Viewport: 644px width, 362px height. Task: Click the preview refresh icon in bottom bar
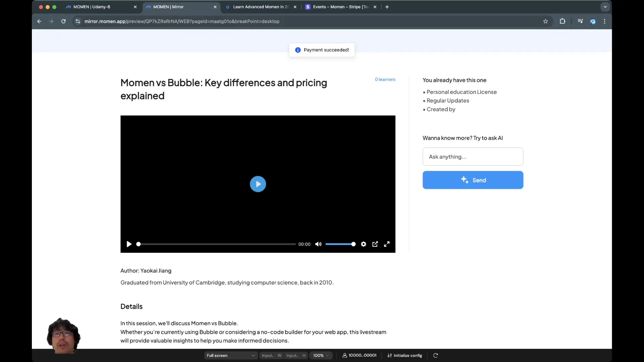[435, 355]
